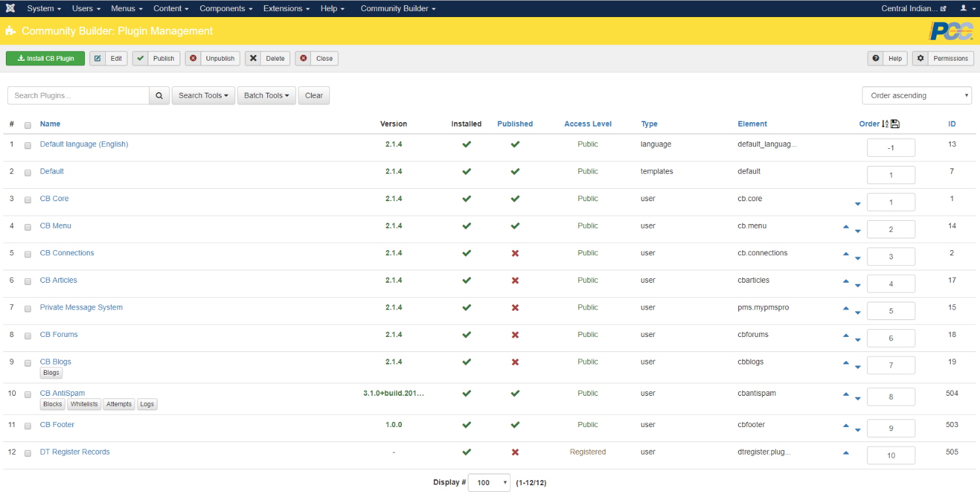Check the CB AntiSpam row checkbox
The height and width of the screenshot is (497, 980).
(27, 394)
